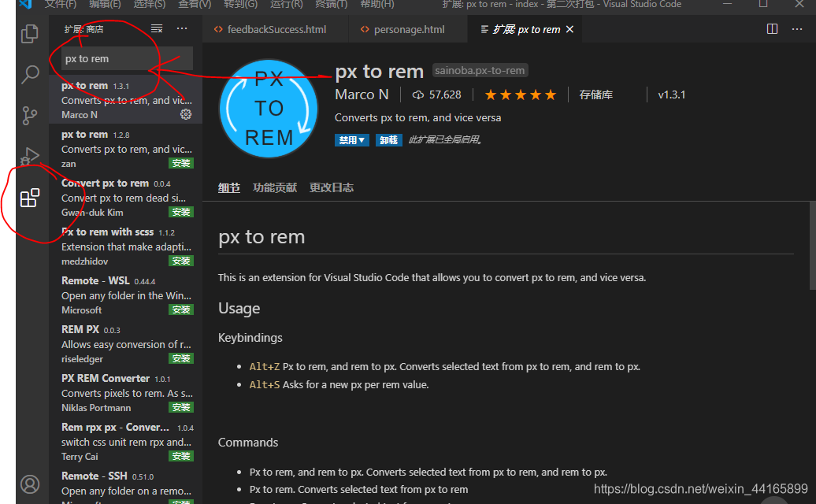Select Convert px to rem 0.0.4 entry
The image size is (816, 504).
click(x=126, y=197)
